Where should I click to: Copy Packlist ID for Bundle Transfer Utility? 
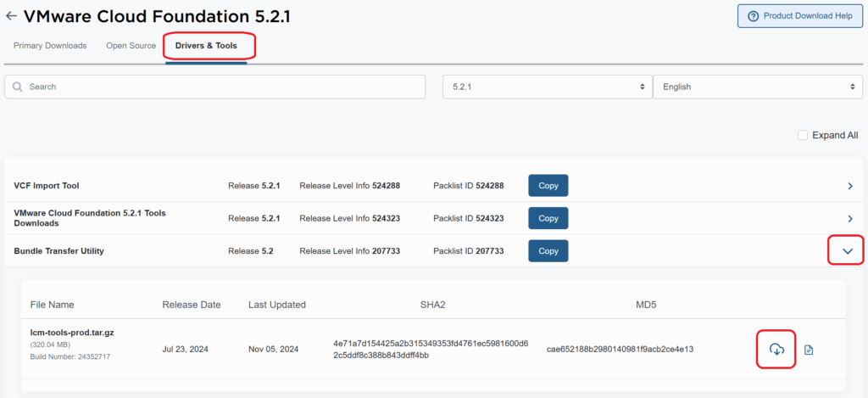pos(548,251)
